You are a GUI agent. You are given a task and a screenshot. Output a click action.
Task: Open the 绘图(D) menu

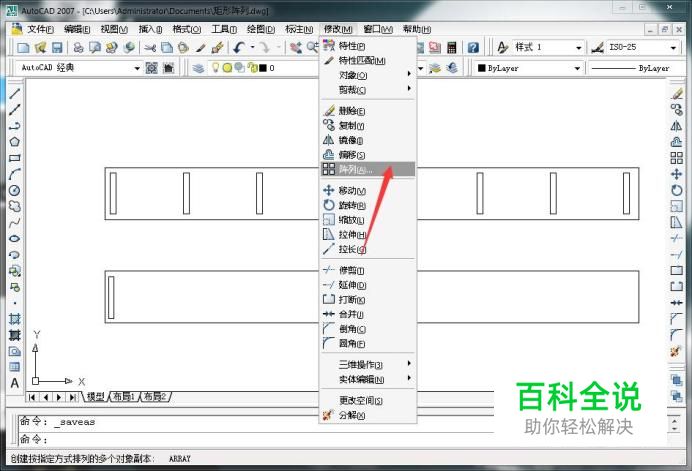(261, 29)
